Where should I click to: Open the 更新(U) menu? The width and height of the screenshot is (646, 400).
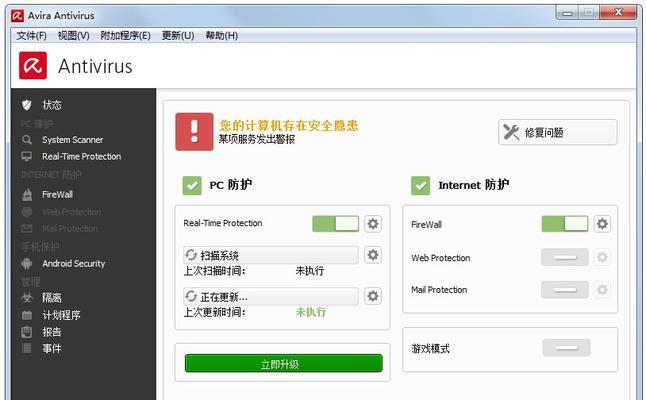pyautogui.click(x=178, y=35)
